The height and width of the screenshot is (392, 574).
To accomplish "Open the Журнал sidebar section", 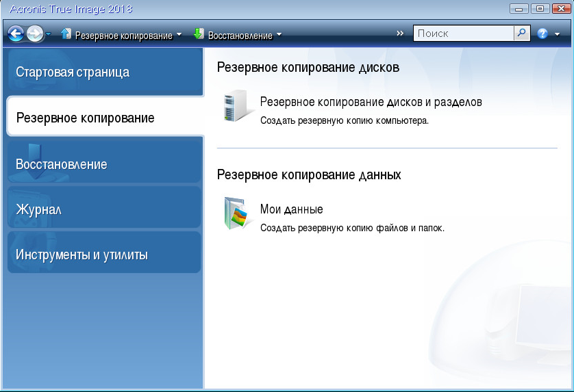I will 104,209.
